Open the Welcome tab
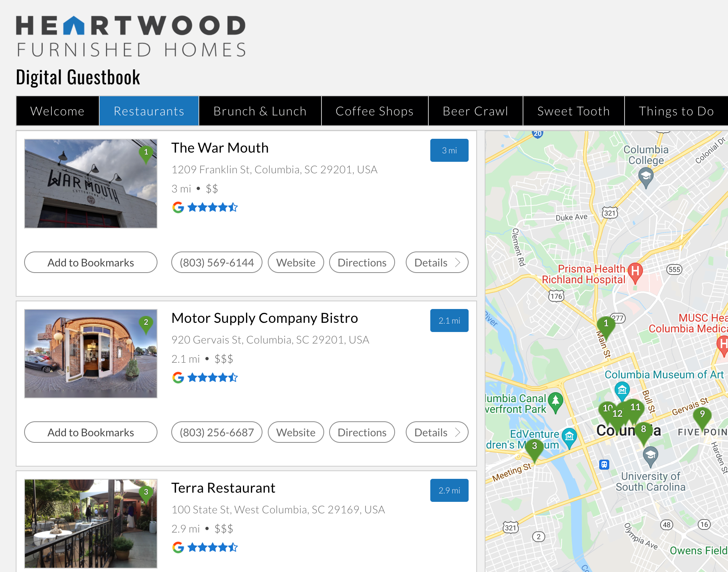Image resolution: width=728 pixels, height=572 pixels. pos(57,111)
